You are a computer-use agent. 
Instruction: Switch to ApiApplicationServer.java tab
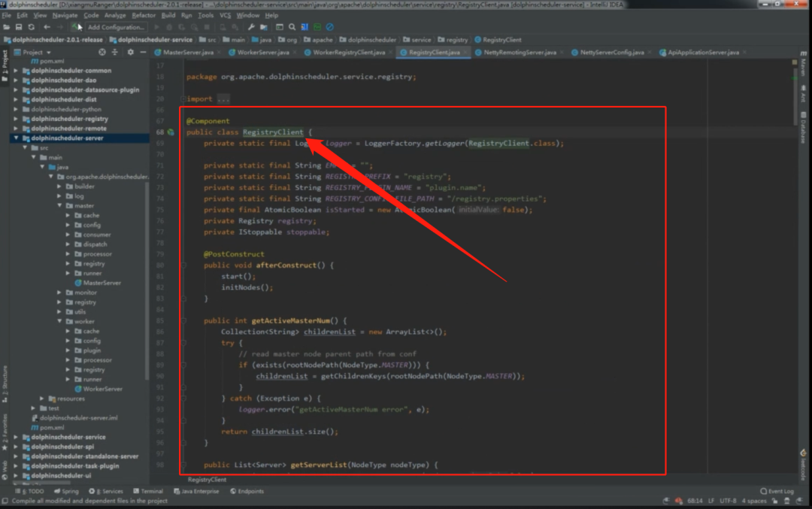(x=703, y=53)
